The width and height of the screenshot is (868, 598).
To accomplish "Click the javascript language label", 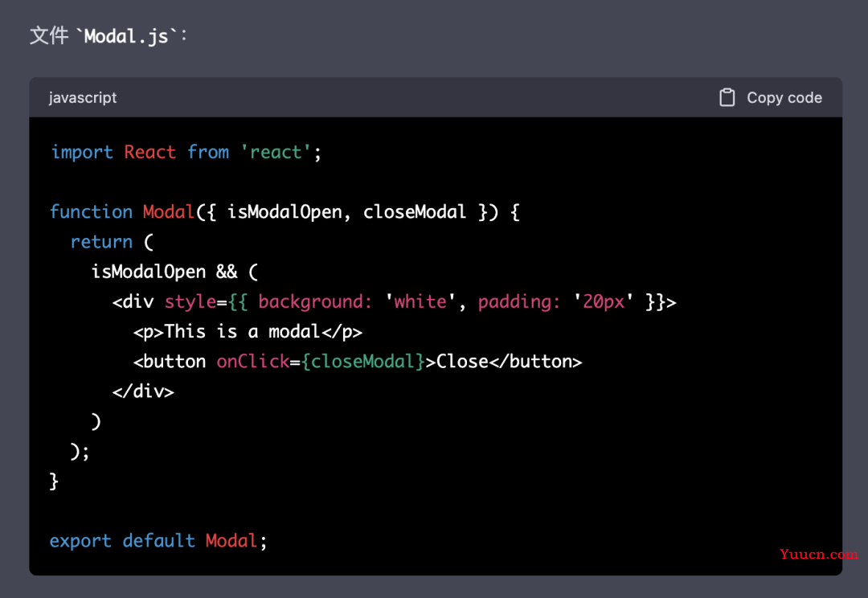I will (x=83, y=97).
